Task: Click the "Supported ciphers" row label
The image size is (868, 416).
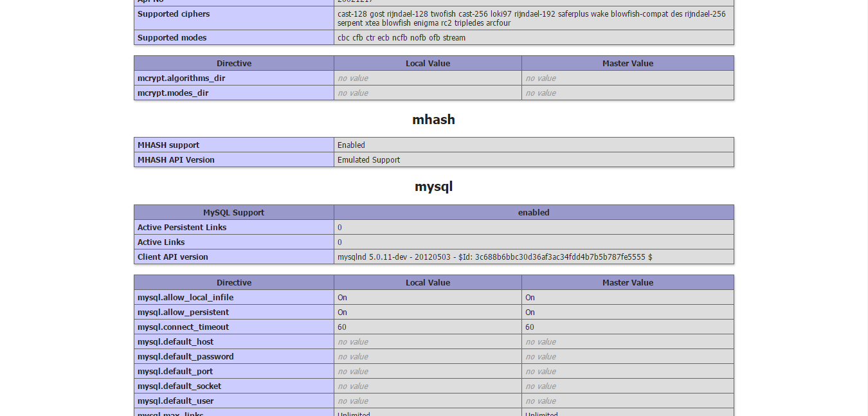Action: [174, 14]
